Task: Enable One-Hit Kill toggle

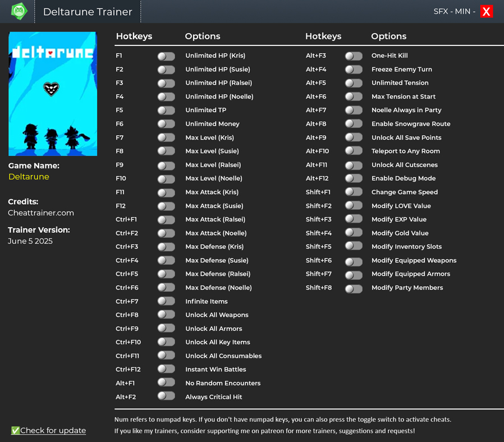Action: pyautogui.click(x=354, y=56)
